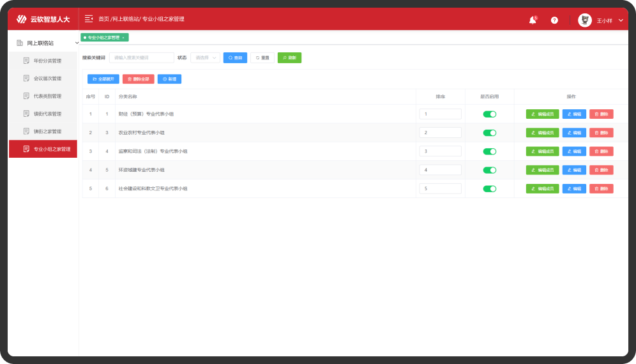Click the blue 查询 search button
Image resolution: width=636 pixels, height=364 pixels.
point(235,57)
